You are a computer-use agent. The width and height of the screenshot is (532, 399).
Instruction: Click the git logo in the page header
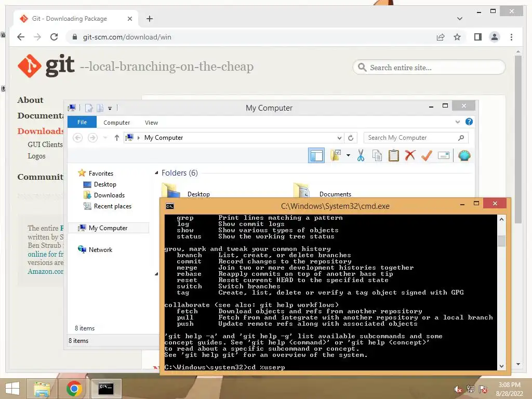coord(46,66)
